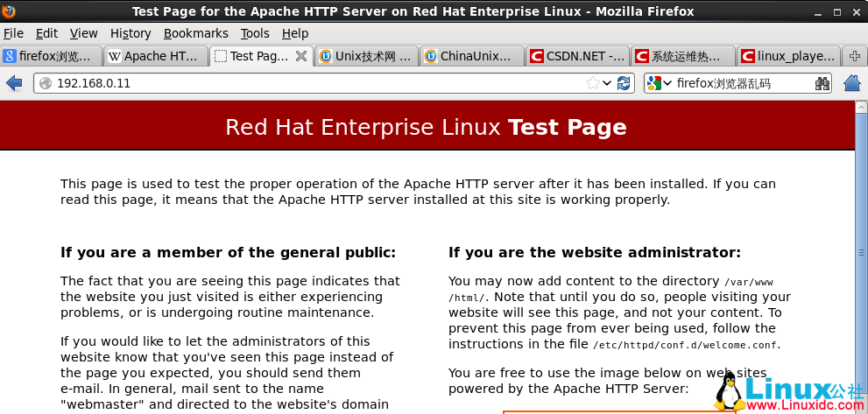Open the View menu

[83, 34]
